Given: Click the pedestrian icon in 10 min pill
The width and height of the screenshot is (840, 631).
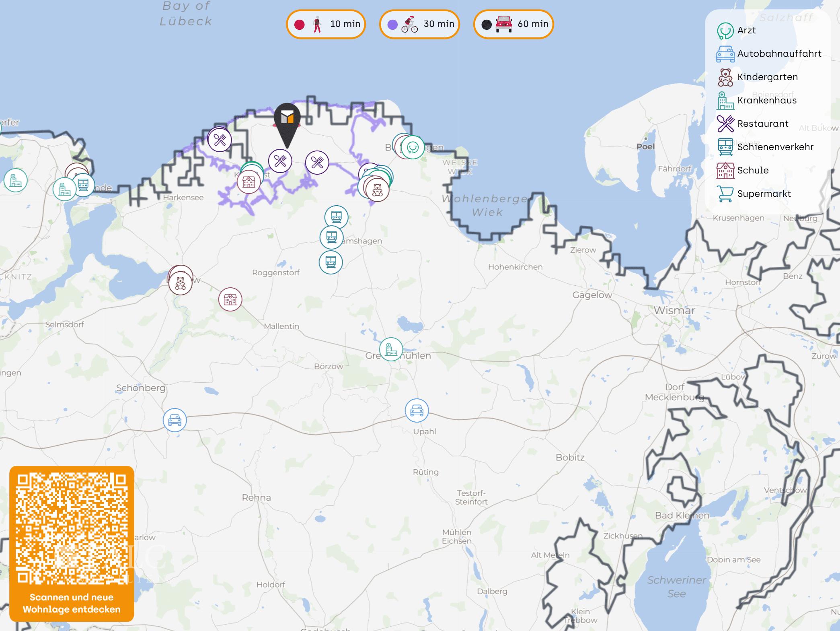Looking at the screenshot, I should (x=318, y=24).
